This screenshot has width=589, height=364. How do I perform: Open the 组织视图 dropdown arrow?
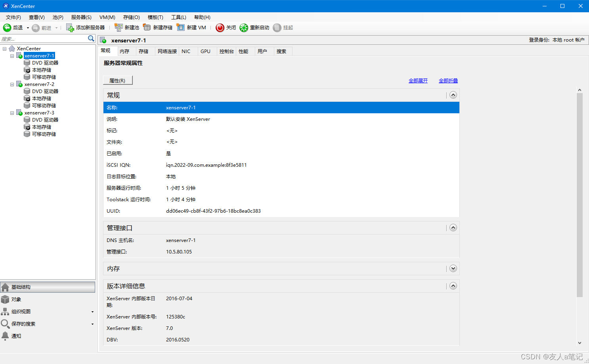coord(92,312)
